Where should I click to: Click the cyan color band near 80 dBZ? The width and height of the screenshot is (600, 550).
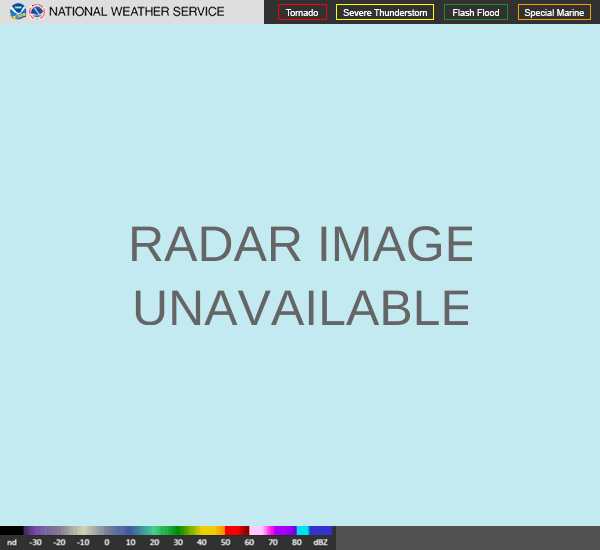click(x=303, y=530)
